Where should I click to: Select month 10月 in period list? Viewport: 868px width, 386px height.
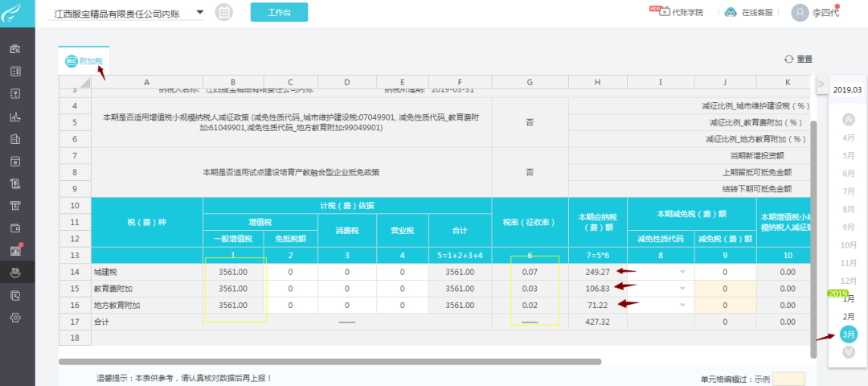(x=848, y=244)
